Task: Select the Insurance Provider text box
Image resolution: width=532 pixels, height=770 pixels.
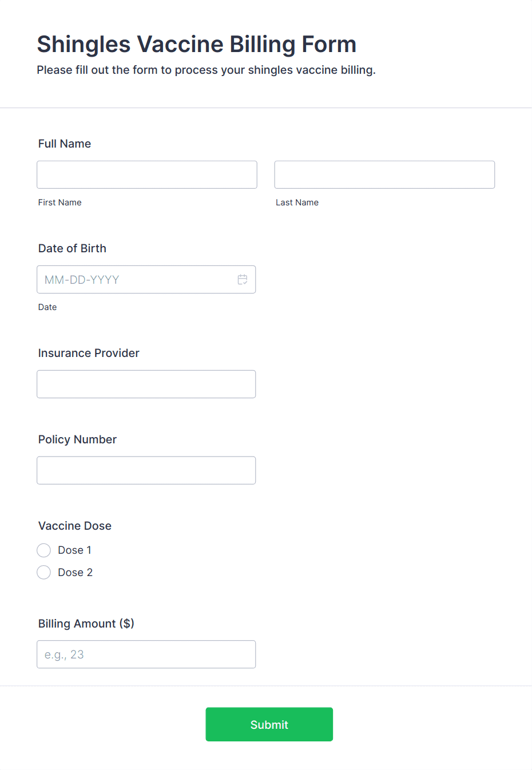Action: click(146, 384)
